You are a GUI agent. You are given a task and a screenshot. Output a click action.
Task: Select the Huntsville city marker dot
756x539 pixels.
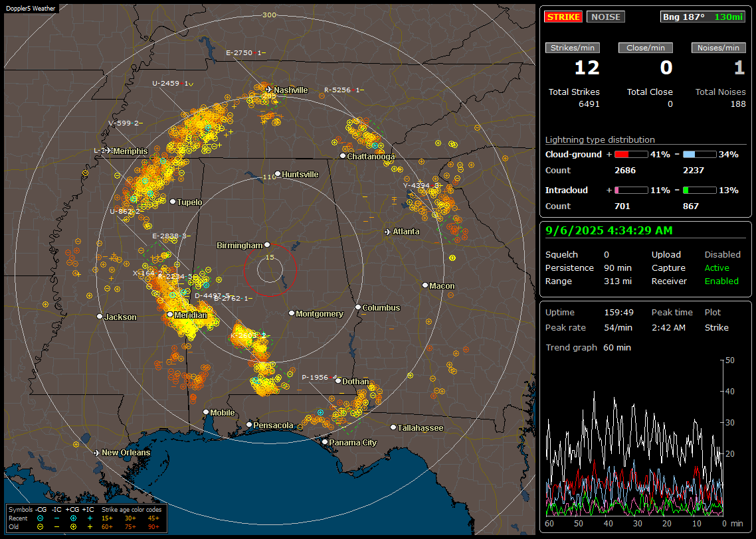point(278,174)
